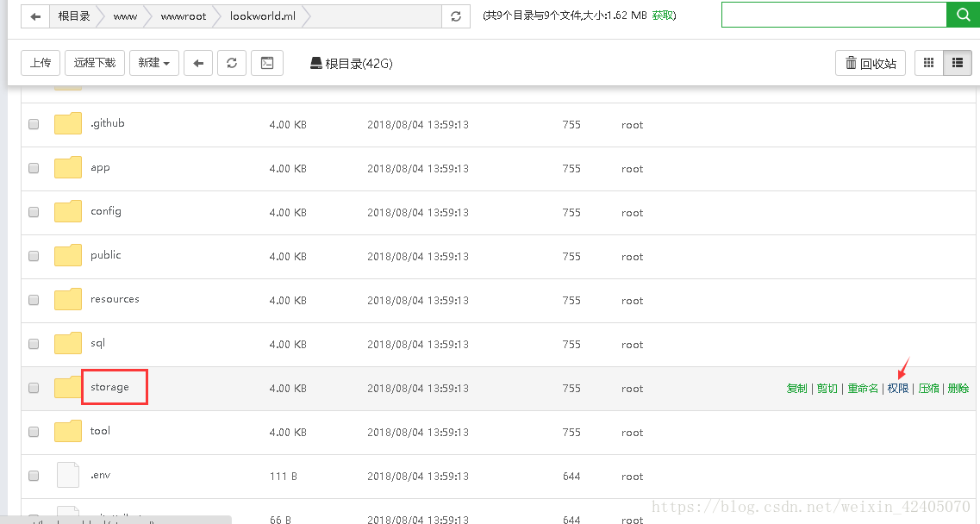
Task: Click 重命名 for the storage folder
Action: coord(863,389)
